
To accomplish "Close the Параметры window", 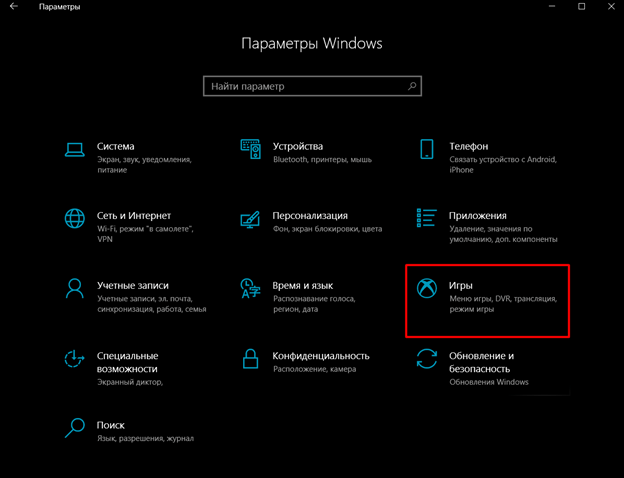I will pos(611,7).
